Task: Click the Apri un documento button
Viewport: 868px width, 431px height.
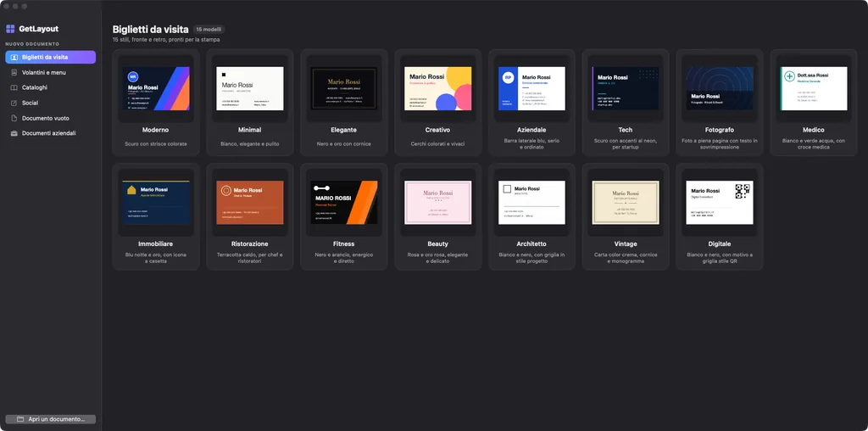Action: [50, 419]
